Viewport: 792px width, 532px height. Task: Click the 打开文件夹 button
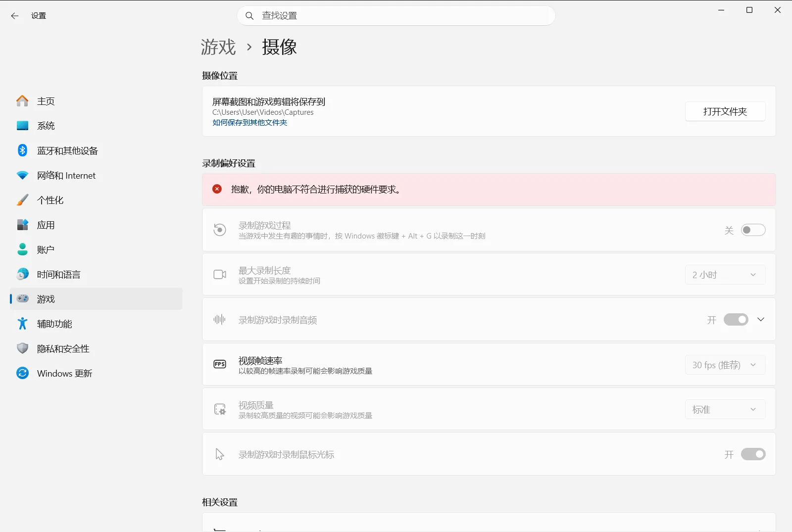point(725,111)
